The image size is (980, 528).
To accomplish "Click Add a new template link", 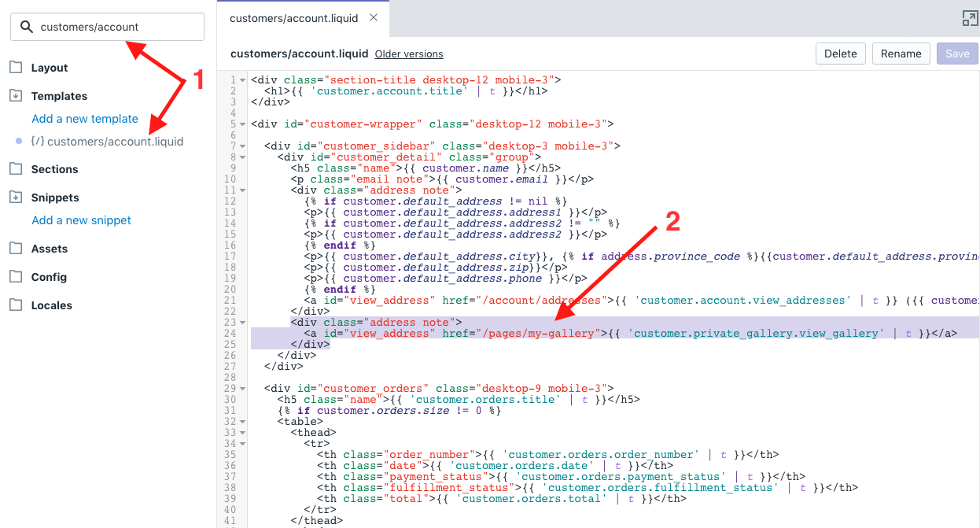I will coord(85,119).
